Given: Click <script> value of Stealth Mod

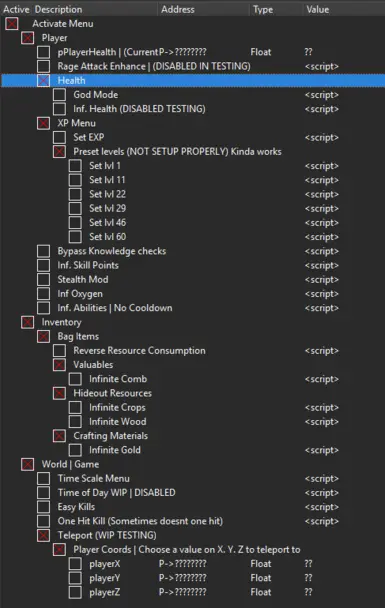Looking at the screenshot, I should 321,280.
